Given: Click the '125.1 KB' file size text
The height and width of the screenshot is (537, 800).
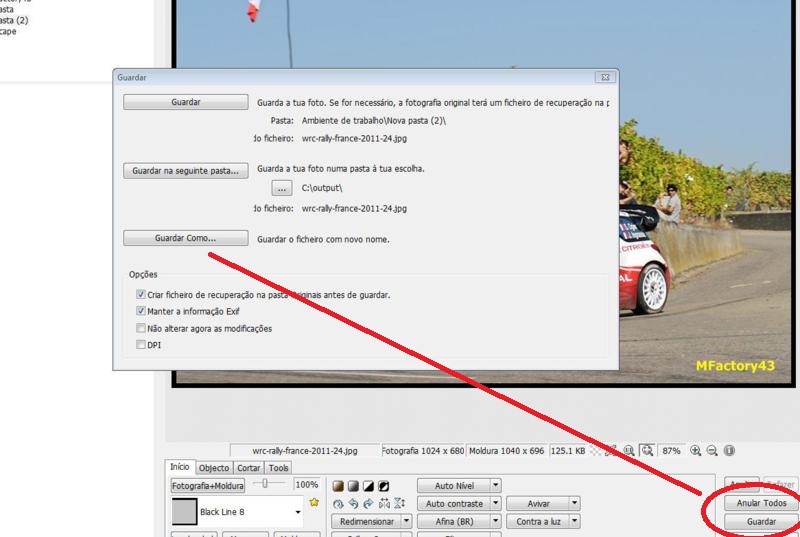Looking at the screenshot, I should pos(568,451).
